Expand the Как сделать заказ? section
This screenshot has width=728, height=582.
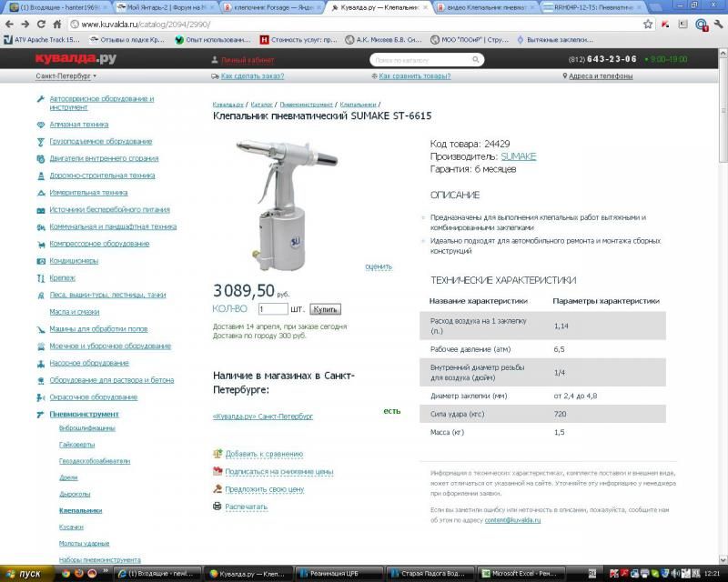pyautogui.click(x=253, y=76)
